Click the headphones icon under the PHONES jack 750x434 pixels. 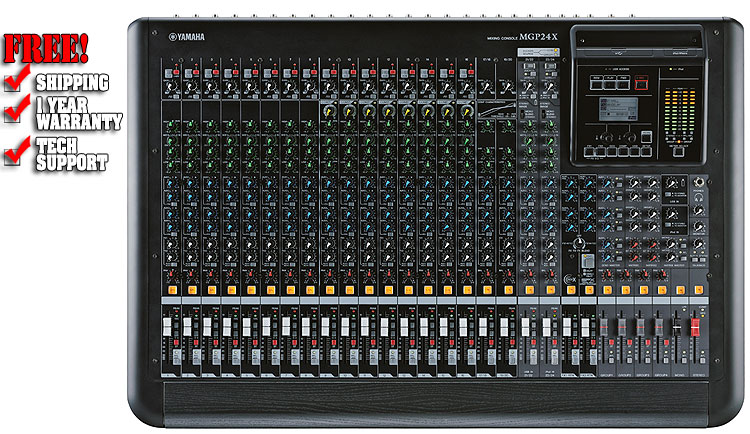point(699,197)
